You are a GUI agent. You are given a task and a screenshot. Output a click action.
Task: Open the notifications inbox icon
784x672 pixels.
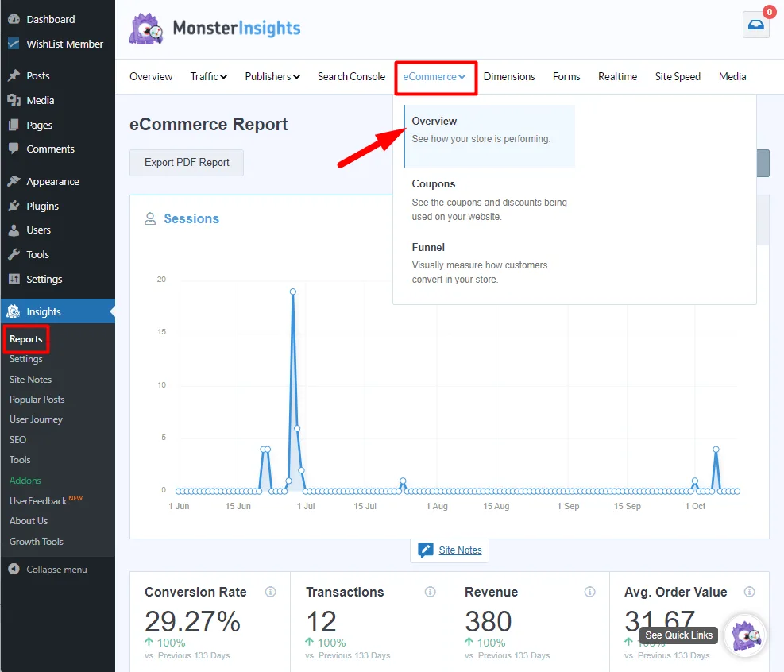[x=755, y=25]
